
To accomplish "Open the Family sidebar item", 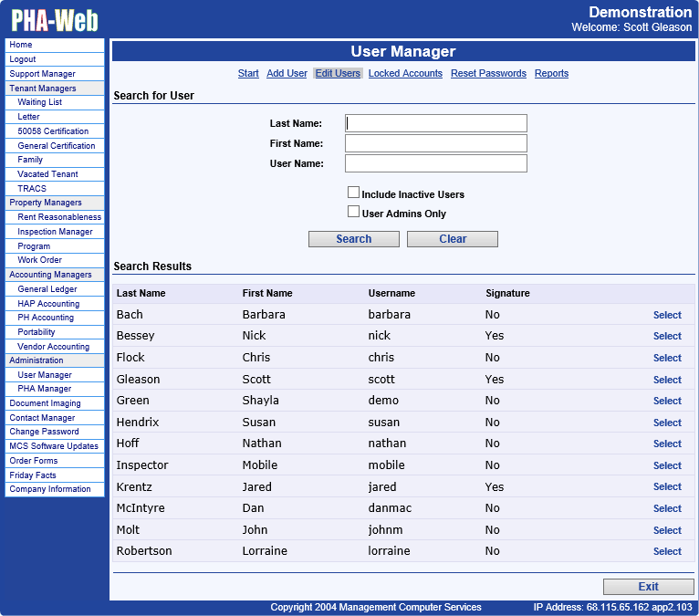I will point(55,160).
